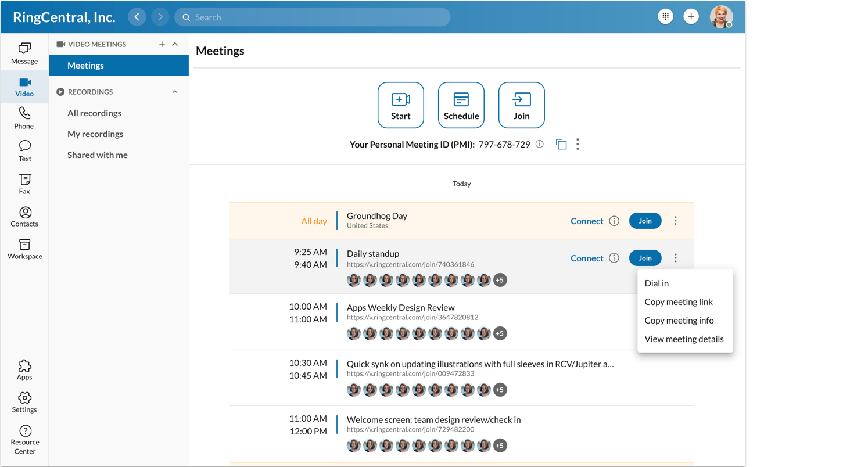Copy the Personal Meeting ID icon

tap(561, 145)
